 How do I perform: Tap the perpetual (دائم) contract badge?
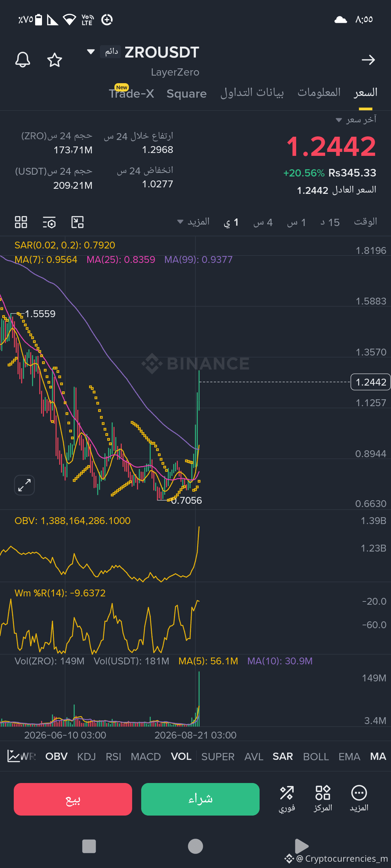[111, 52]
